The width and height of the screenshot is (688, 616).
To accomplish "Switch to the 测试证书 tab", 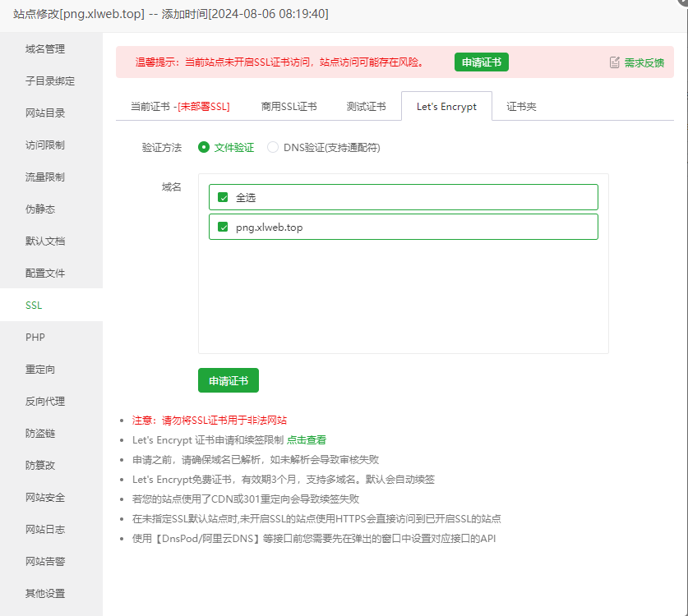I will [366, 107].
